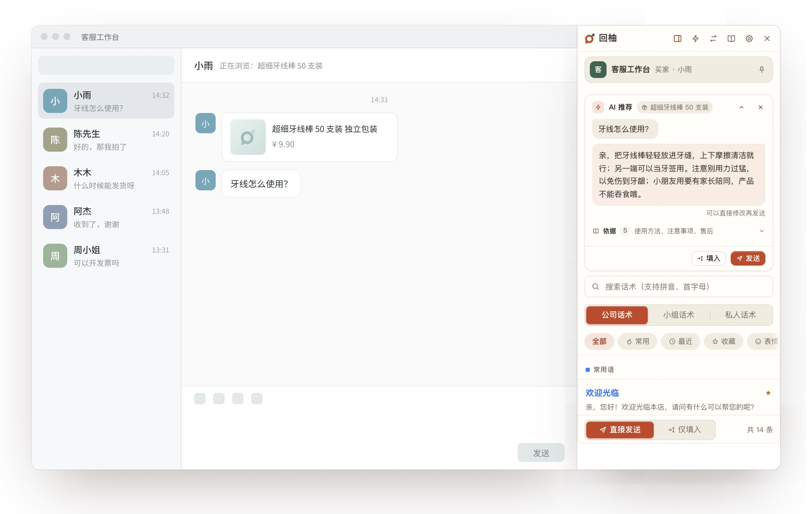Collapse the AI 推荐 card
This screenshot has height=514, width=812.
[x=741, y=107]
